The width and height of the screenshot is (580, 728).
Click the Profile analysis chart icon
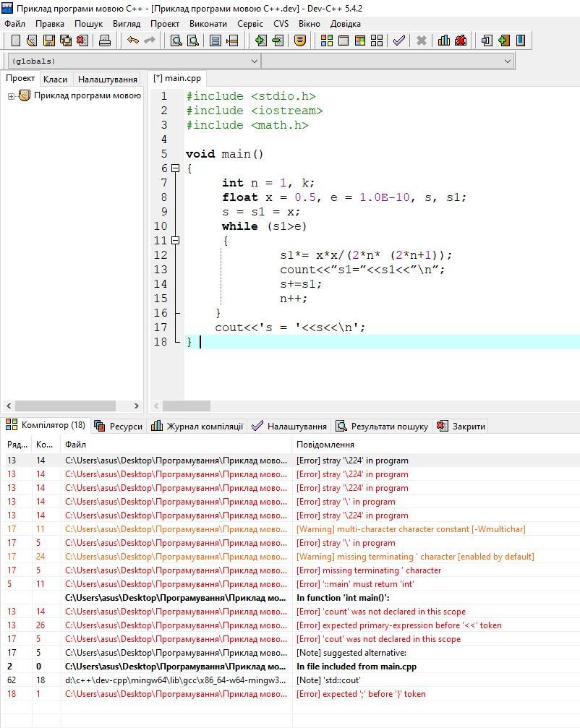[443, 41]
